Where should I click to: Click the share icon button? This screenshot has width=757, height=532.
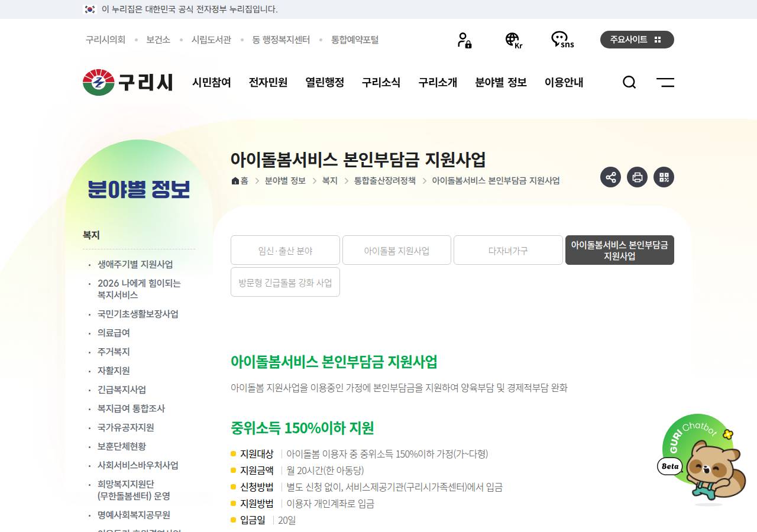point(610,177)
